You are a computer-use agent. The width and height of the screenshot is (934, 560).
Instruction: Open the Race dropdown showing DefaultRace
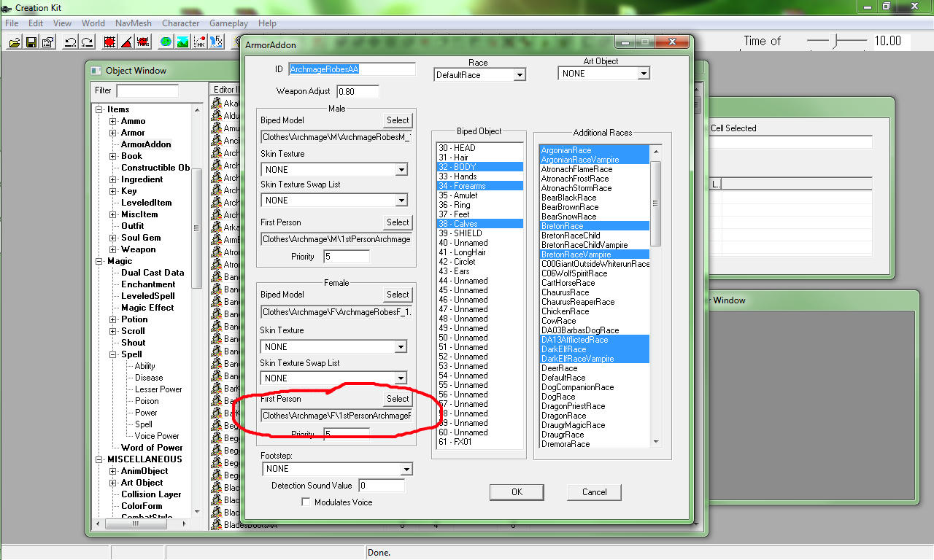(479, 74)
